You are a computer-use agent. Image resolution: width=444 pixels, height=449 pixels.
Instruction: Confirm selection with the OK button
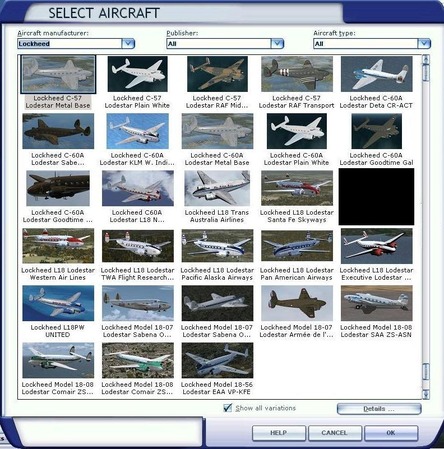click(x=391, y=433)
